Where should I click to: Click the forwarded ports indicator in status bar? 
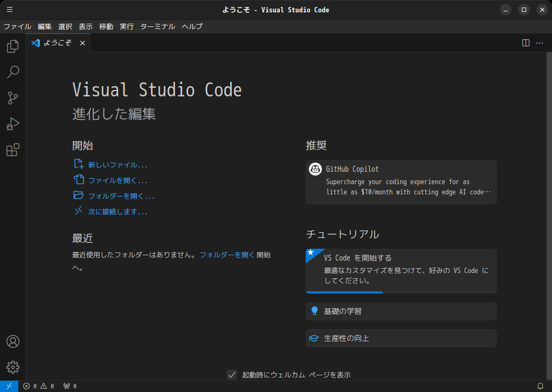point(70,386)
